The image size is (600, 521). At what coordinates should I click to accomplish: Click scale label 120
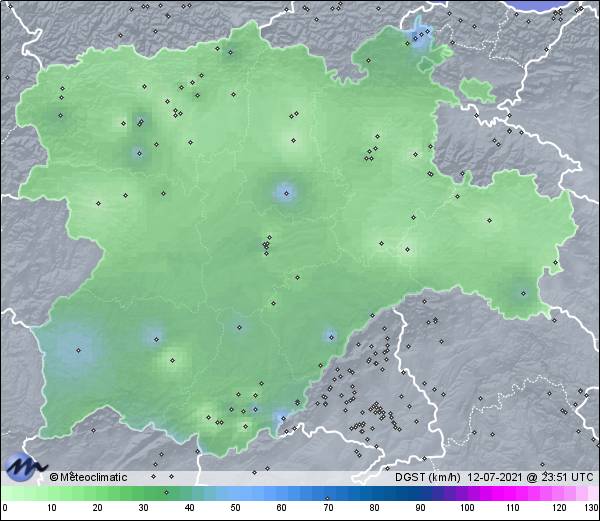pos(559,508)
